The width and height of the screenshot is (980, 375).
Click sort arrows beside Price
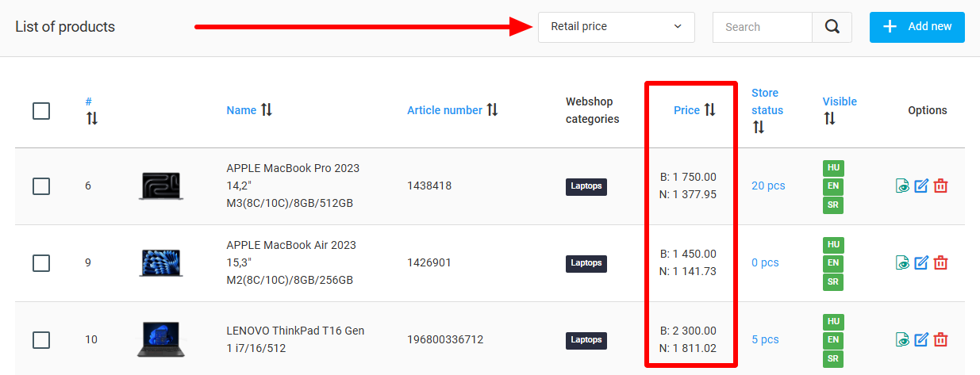pyautogui.click(x=709, y=110)
